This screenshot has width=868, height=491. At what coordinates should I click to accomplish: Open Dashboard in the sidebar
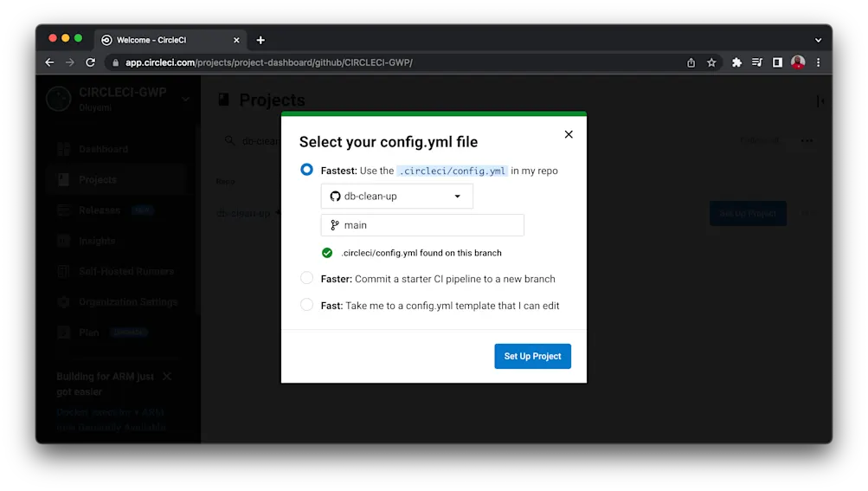click(x=103, y=149)
